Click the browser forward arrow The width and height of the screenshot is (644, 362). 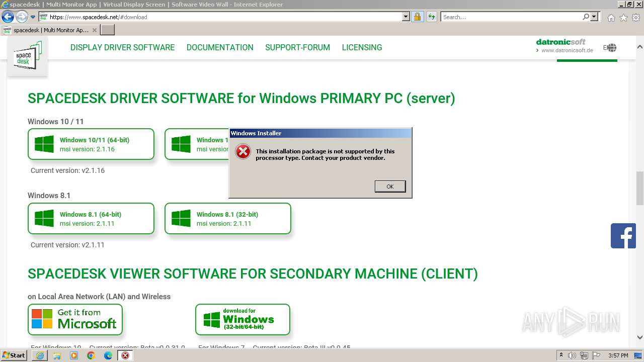[22, 17]
